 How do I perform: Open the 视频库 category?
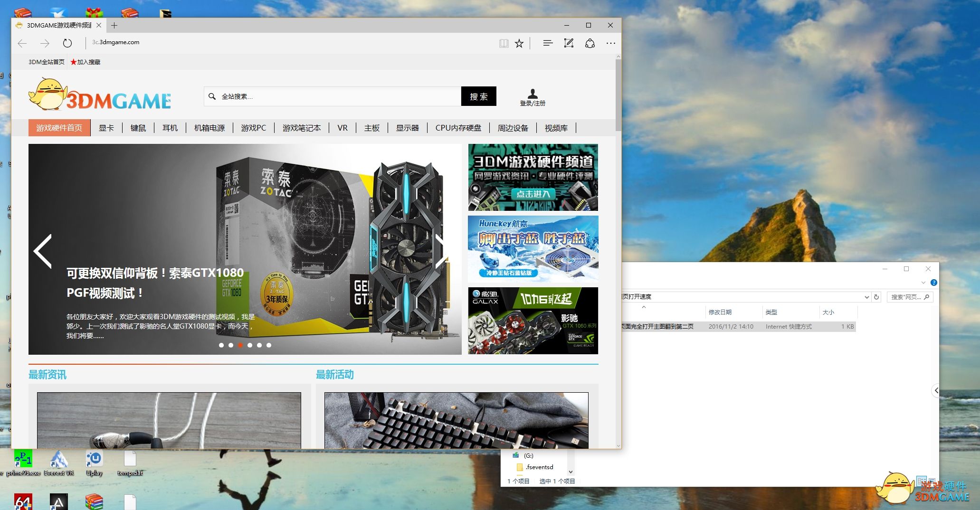[x=556, y=128]
